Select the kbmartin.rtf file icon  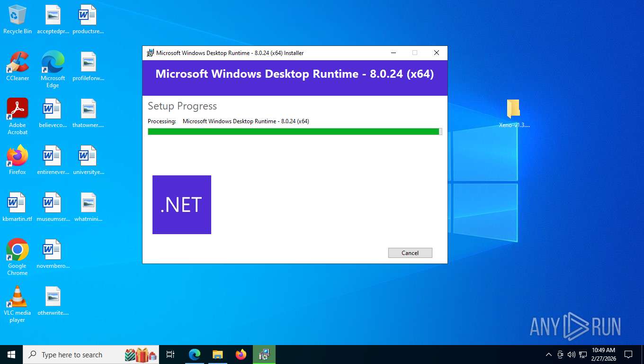[18, 207]
